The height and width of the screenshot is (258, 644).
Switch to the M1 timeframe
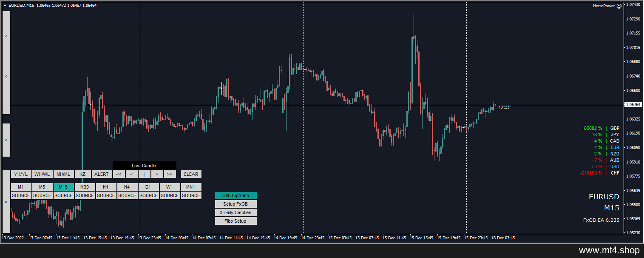click(21, 187)
